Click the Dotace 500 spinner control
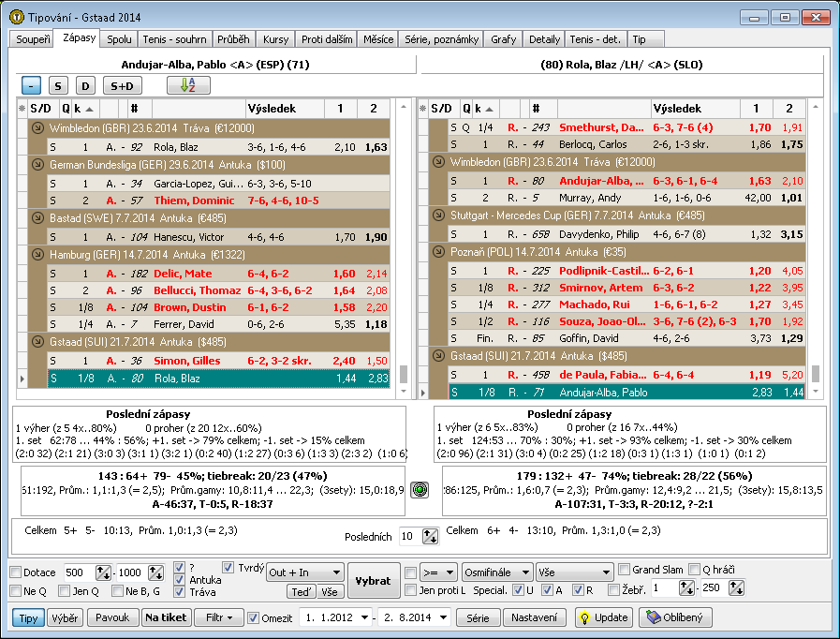 click(x=103, y=572)
